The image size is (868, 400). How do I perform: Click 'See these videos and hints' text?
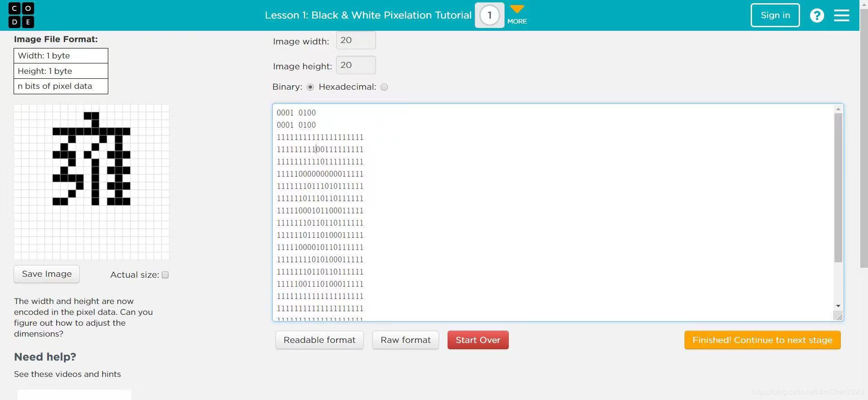tap(68, 374)
